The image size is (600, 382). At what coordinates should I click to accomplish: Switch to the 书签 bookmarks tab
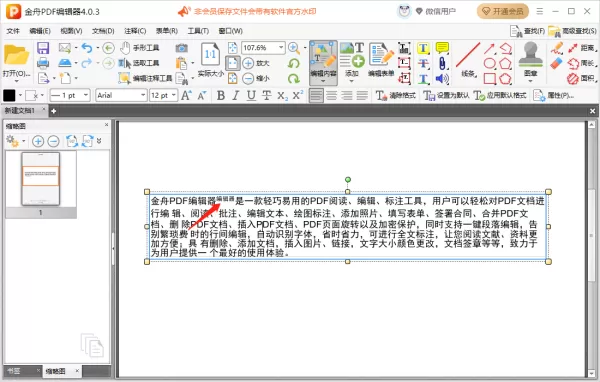(x=14, y=371)
